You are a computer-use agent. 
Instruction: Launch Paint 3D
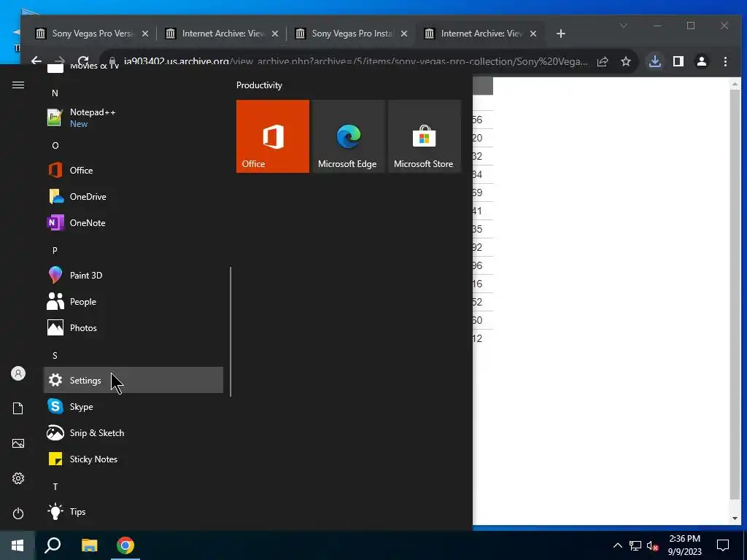tap(133, 275)
